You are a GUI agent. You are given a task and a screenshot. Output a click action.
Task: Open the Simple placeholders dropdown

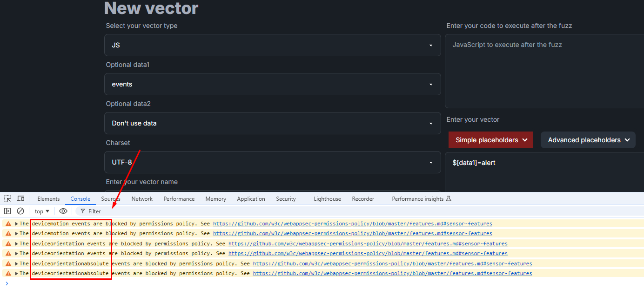pyautogui.click(x=490, y=140)
